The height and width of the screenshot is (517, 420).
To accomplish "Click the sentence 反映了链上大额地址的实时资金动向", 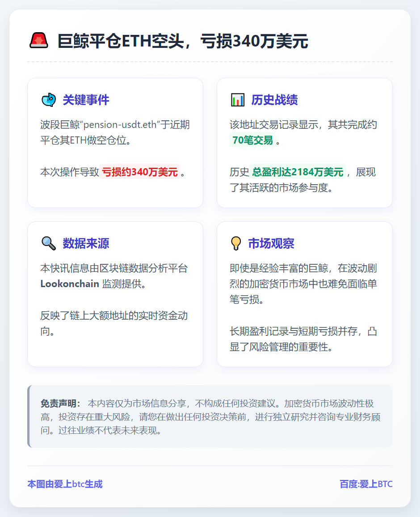I will (114, 323).
